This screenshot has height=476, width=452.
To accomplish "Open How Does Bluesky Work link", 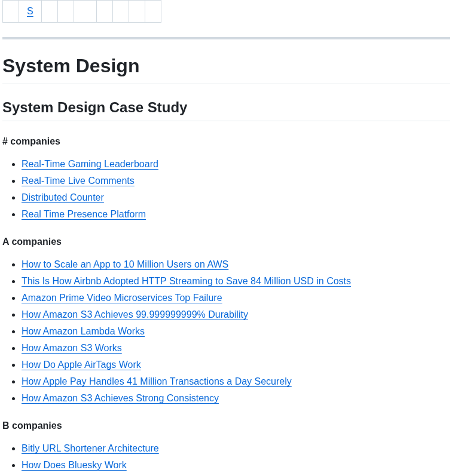I will (74, 465).
